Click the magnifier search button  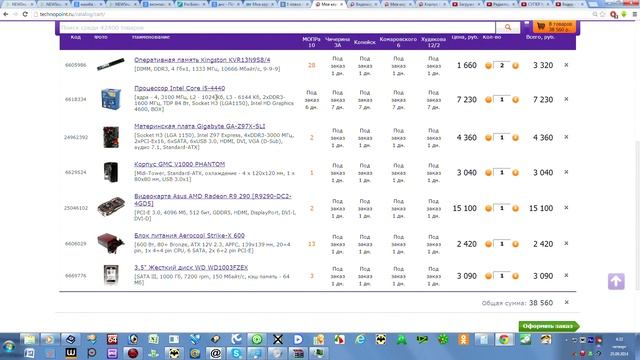[508, 27]
